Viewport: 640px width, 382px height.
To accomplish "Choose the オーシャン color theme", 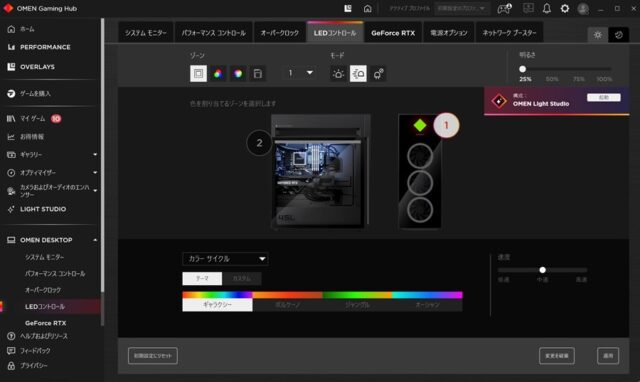I will coord(427,301).
